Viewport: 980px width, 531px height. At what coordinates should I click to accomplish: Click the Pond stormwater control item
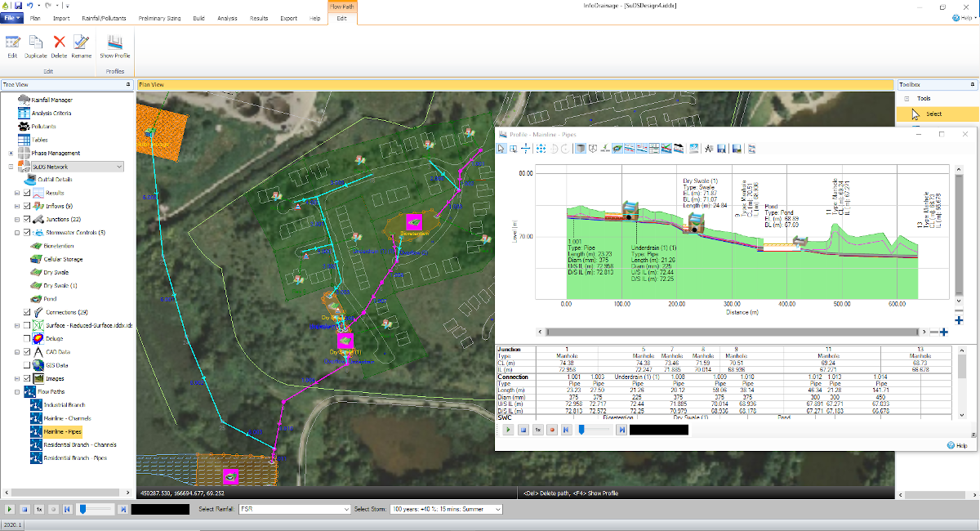(50, 299)
